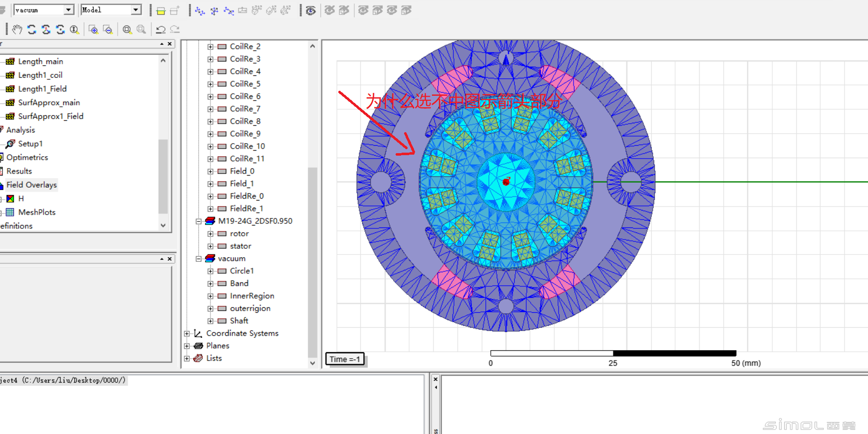Expand the CoilRe_10 object node
Viewport: 868px width, 434px height.
210,146
